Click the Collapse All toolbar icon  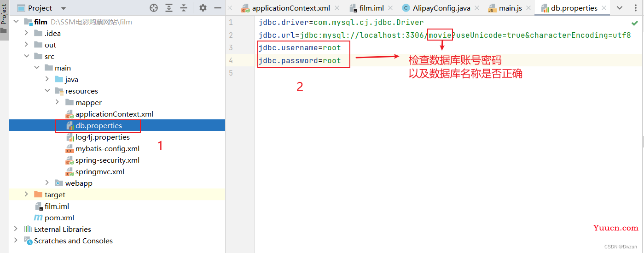(184, 8)
